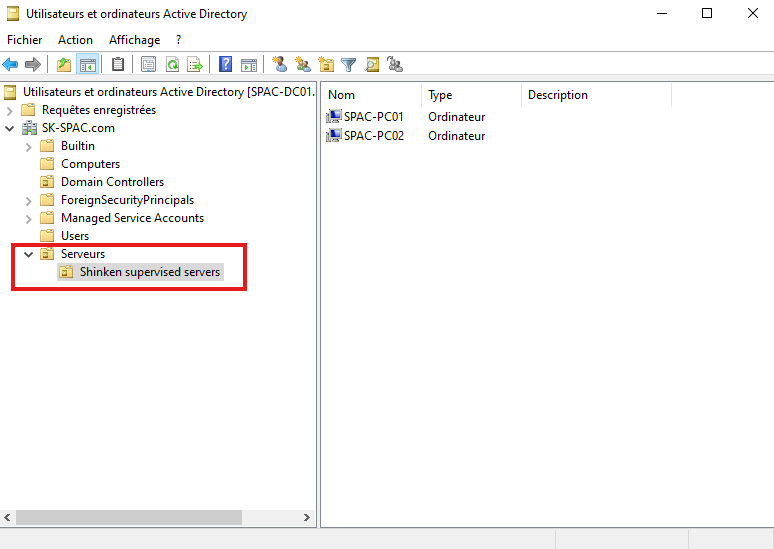The width and height of the screenshot is (774, 549).
Task: Open the Action menu
Action: click(75, 40)
